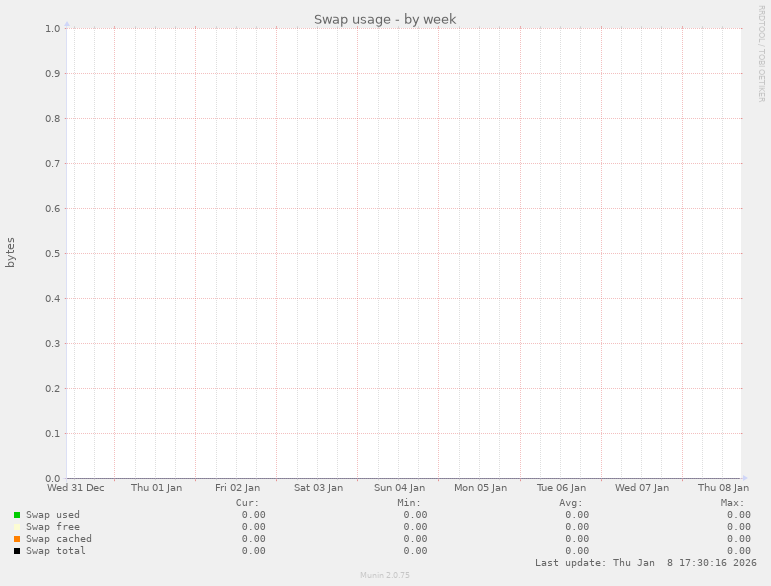The image size is (771, 586).
Task: Click the green Swap used color swatch
Action: click(17, 515)
